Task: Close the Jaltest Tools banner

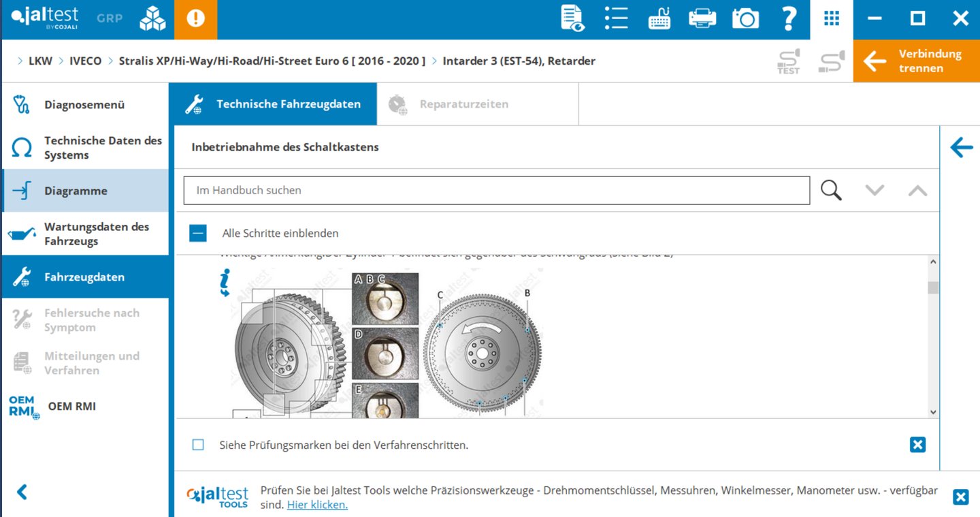Action: [x=961, y=497]
